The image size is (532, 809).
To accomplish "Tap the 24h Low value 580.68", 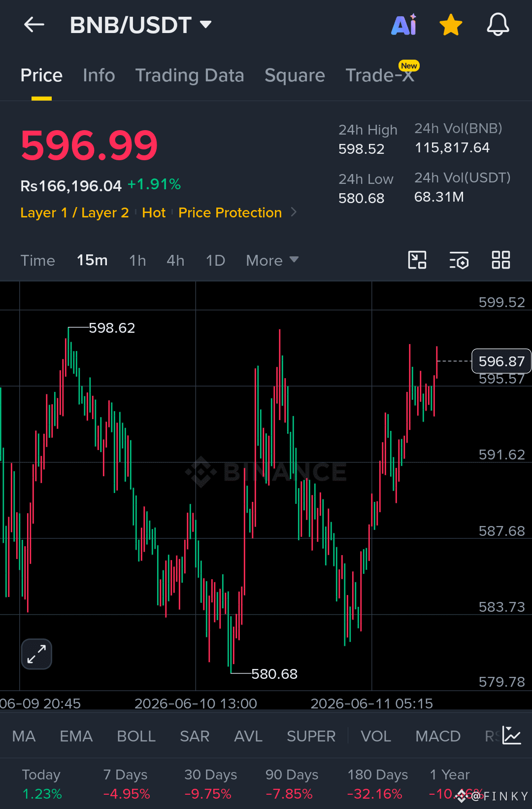I will click(x=361, y=198).
